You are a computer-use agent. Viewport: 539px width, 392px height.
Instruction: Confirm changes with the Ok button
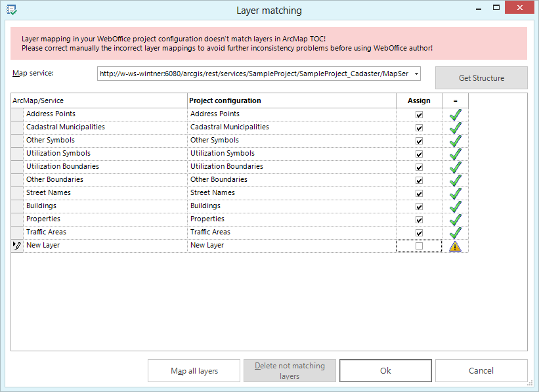pos(385,370)
